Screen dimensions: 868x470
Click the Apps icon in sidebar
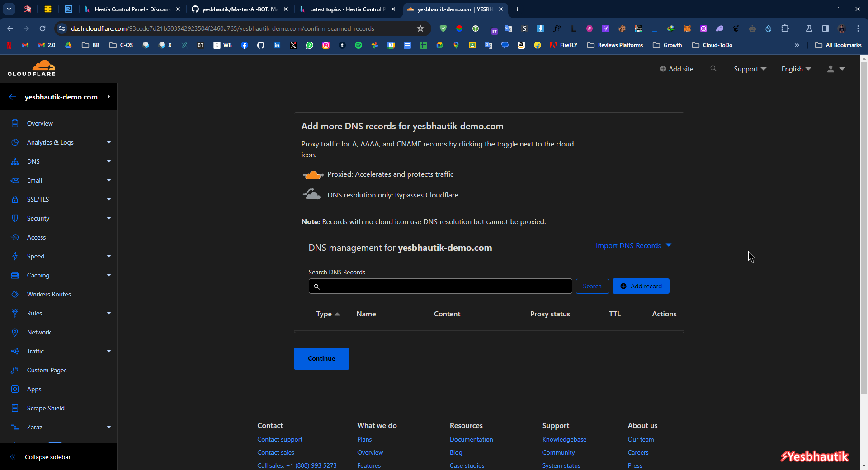point(15,389)
